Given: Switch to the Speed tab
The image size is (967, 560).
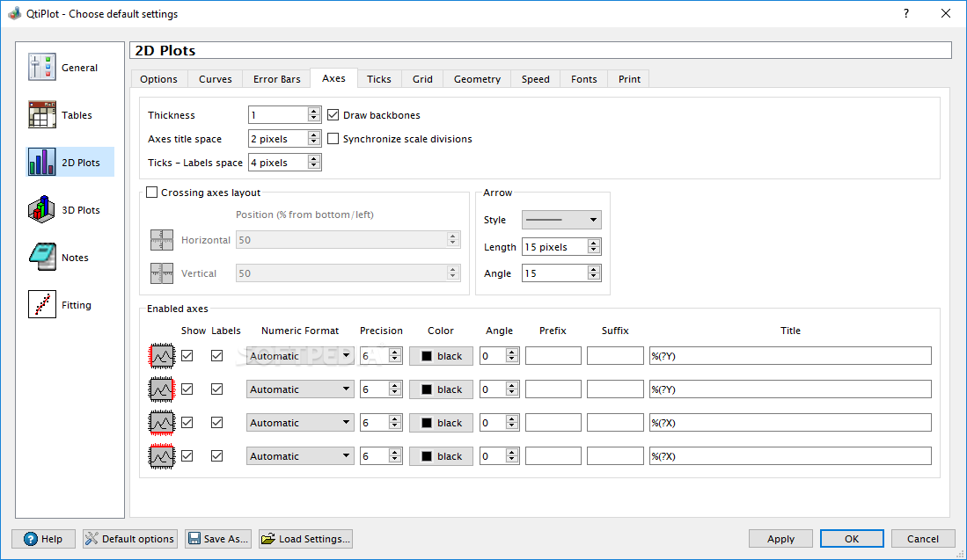Looking at the screenshot, I should point(535,79).
